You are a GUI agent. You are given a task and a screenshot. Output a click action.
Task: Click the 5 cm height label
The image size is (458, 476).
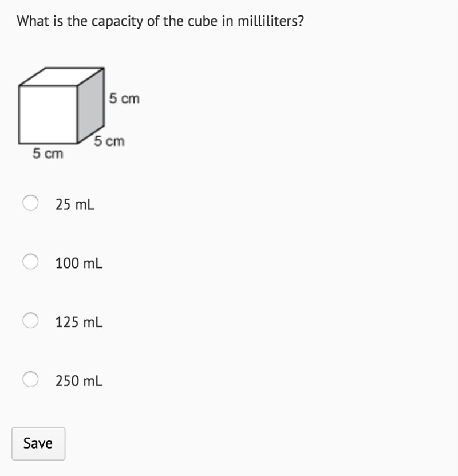[x=124, y=99]
